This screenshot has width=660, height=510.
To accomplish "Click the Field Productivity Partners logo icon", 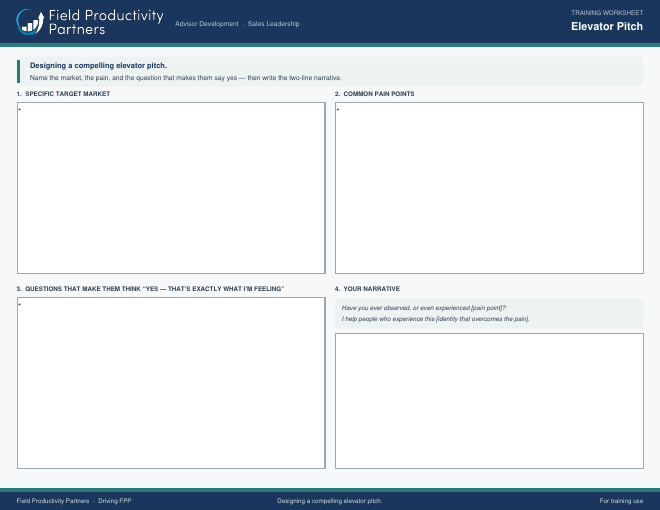I will tap(30, 22).
